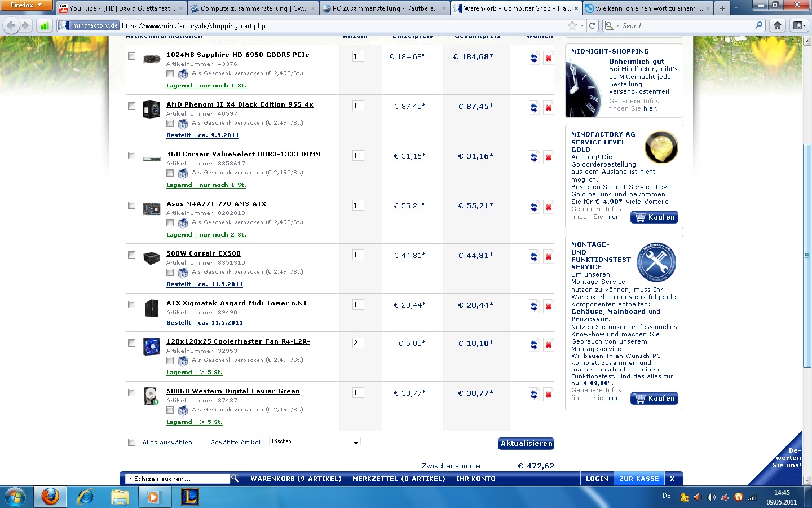
Task: Switch to the Computerzusammenstellung tab
Action: [253, 8]
